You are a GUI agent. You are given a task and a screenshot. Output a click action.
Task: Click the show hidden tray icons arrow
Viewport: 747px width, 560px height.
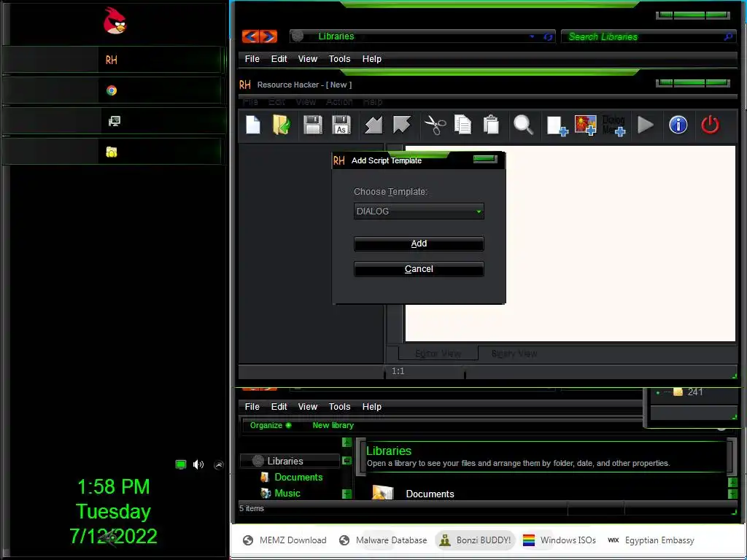[x=219, y=464]
